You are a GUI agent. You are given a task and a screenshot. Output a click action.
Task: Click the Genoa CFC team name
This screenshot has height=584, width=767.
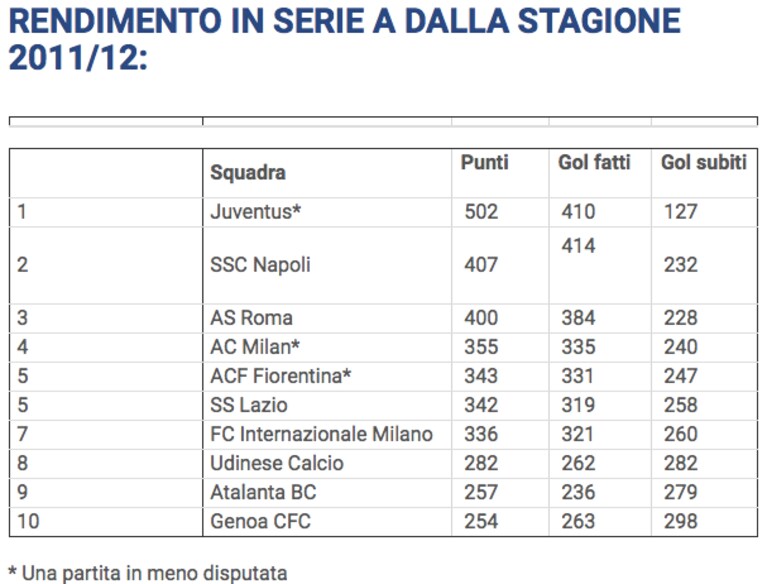point(260,521)
